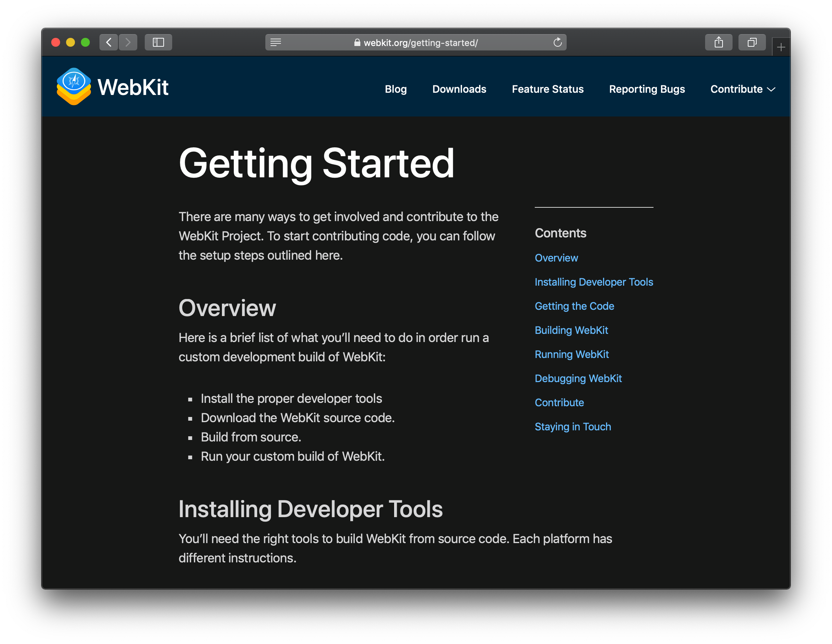
Task: Expand the contents Overview section
Action: point(557,258)
